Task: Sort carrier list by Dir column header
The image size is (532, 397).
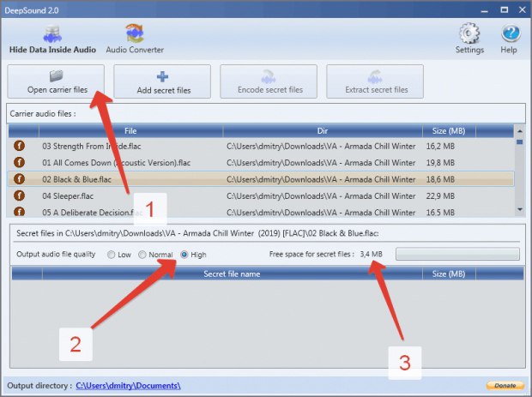Action: click(323, 131)
